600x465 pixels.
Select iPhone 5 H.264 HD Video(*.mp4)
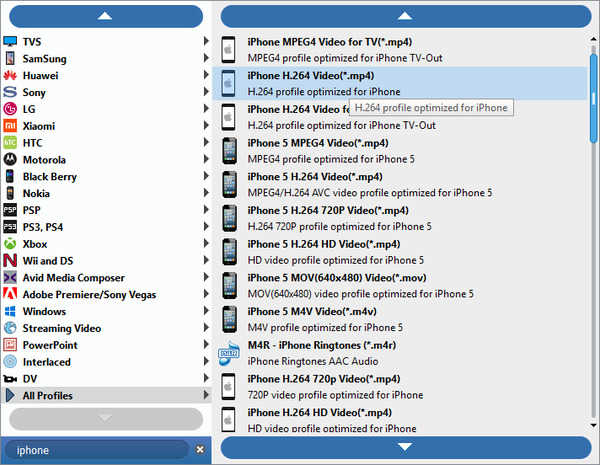pyautogui.click(x=400, y=252)
